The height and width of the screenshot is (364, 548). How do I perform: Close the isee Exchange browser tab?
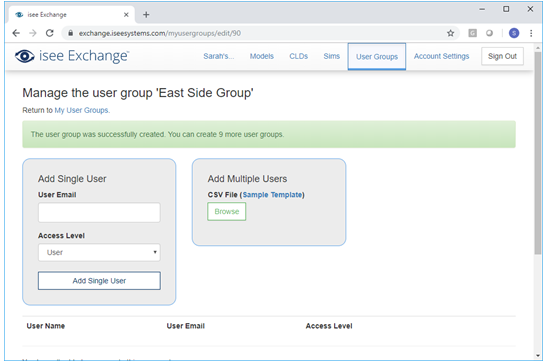coord(126,15)
